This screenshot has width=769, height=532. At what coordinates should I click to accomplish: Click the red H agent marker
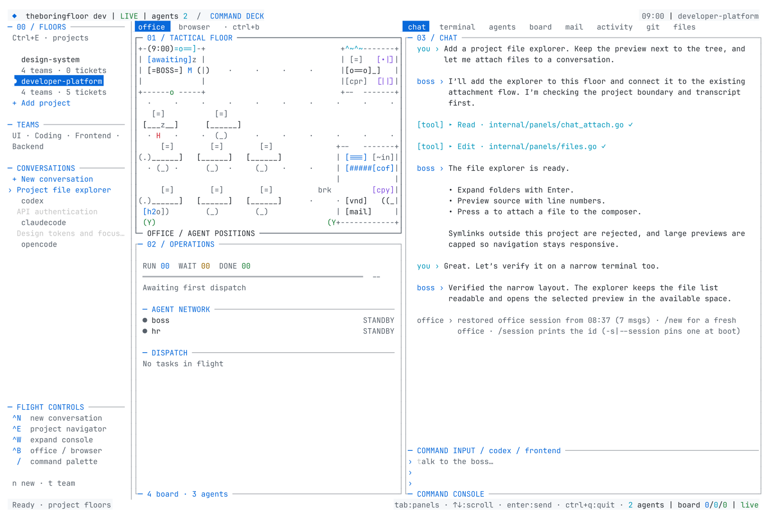tap(158, 136)
